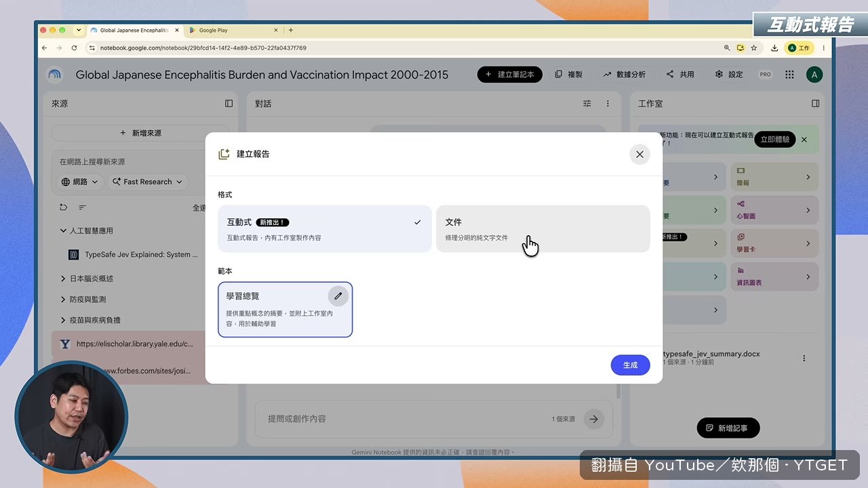Open the account avatar A

point(814,75)
